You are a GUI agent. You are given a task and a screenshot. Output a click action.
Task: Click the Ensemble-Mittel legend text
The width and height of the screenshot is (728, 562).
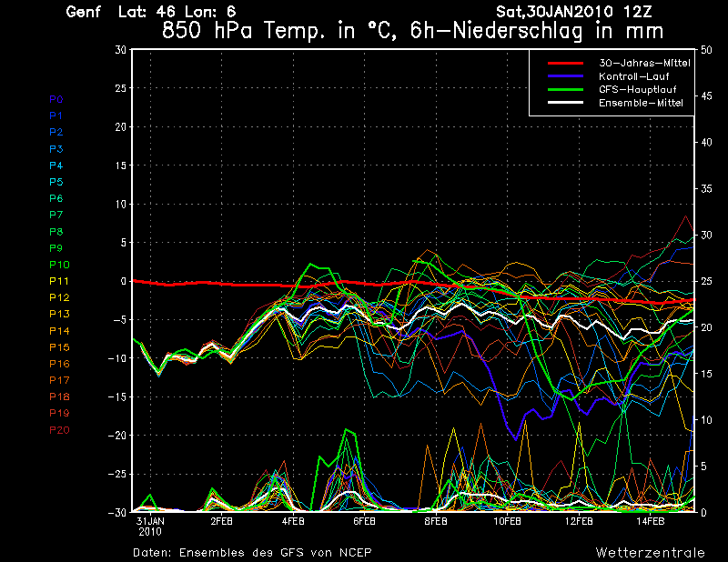point(641,103)
